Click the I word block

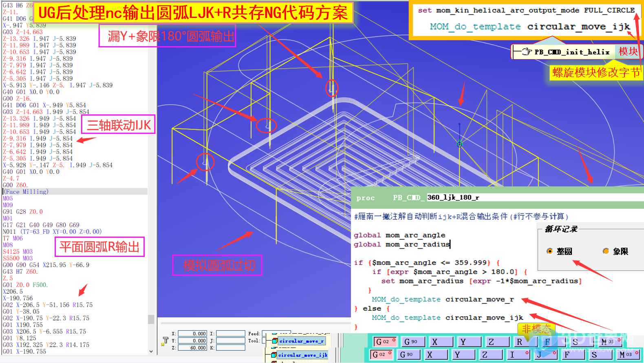(518, 354)
